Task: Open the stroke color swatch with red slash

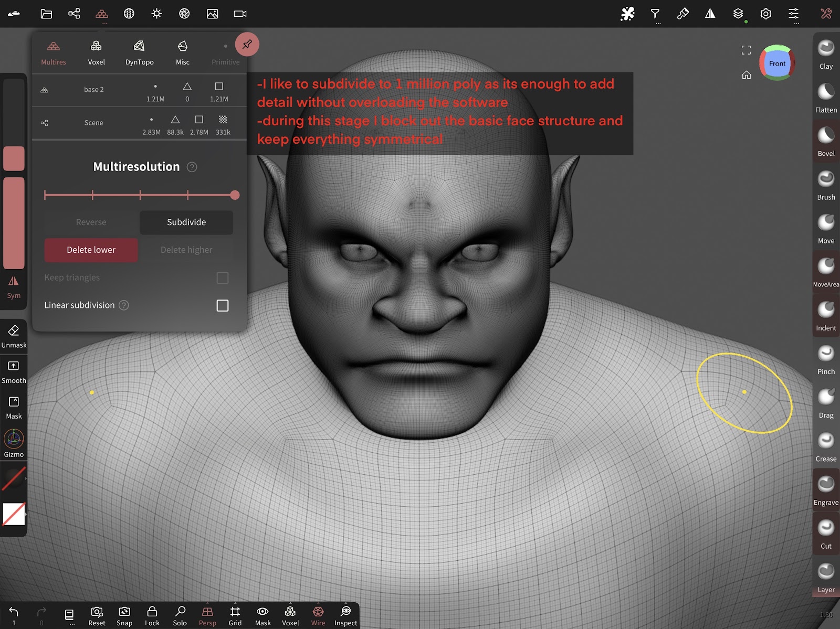Action: pos(14,478)
